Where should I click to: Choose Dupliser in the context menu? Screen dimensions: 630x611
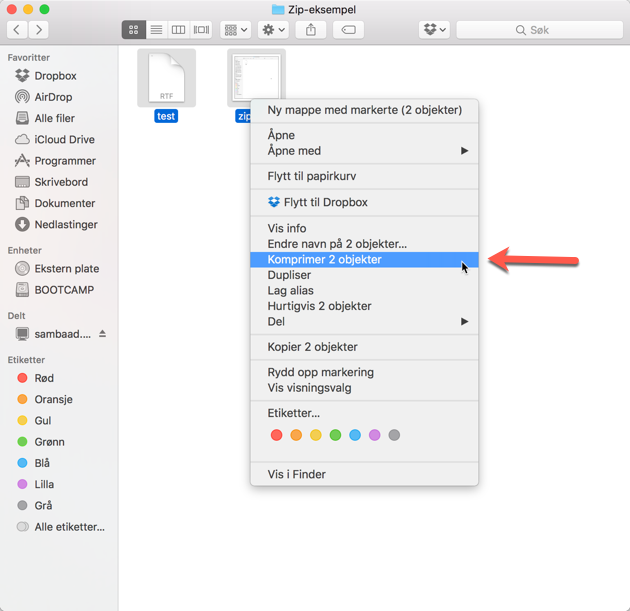364,275
